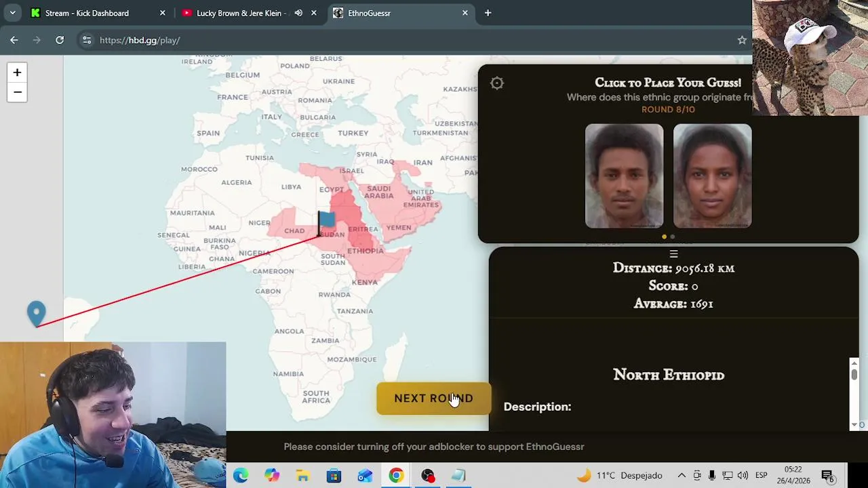The image size is (868, 488).
Task: Select the first carousel dot under photos
Action: click(x=664, y=237)
